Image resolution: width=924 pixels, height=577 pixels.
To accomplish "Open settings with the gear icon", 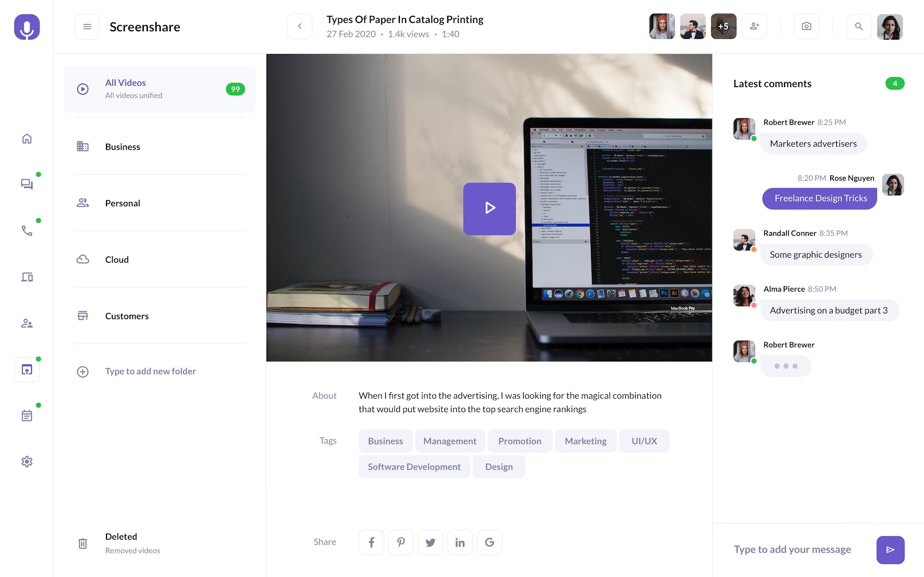I will [x=27, y=461].
